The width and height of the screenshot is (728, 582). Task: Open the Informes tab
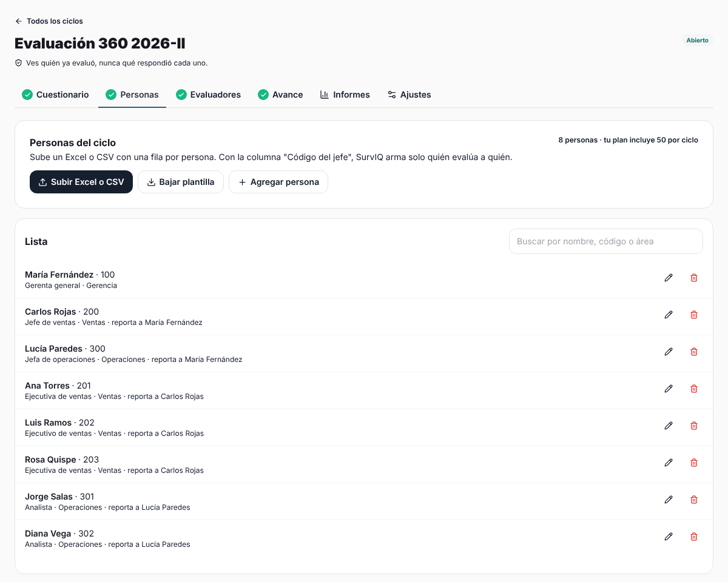345,95
